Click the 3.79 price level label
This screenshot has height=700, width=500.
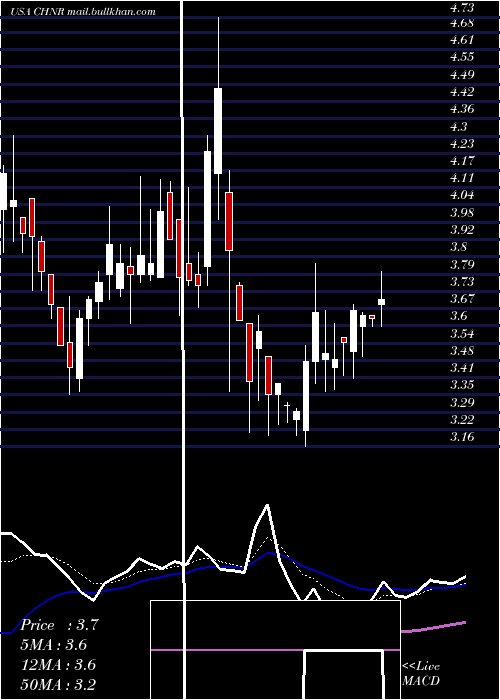[461, 265]
